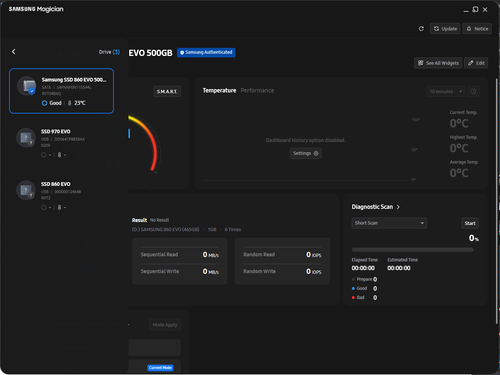This screenshot has height=375, width=500.
Task: Click the Highest Temp 0°C reading
Action: tap(459, 148)
